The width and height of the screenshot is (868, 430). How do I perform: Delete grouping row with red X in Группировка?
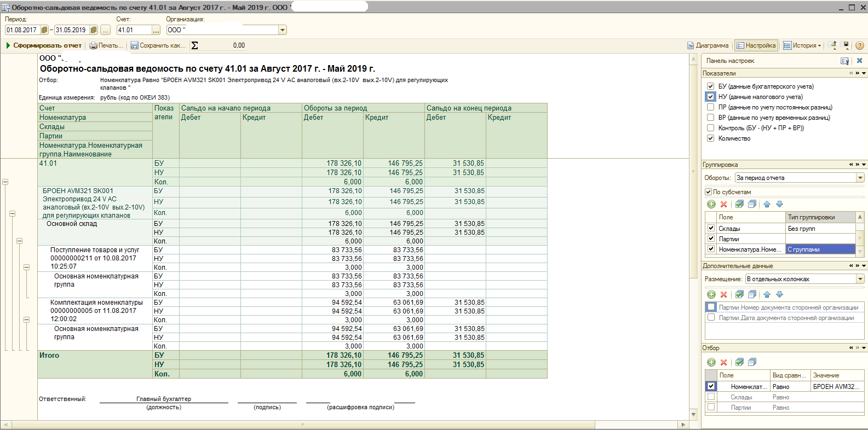723,204
